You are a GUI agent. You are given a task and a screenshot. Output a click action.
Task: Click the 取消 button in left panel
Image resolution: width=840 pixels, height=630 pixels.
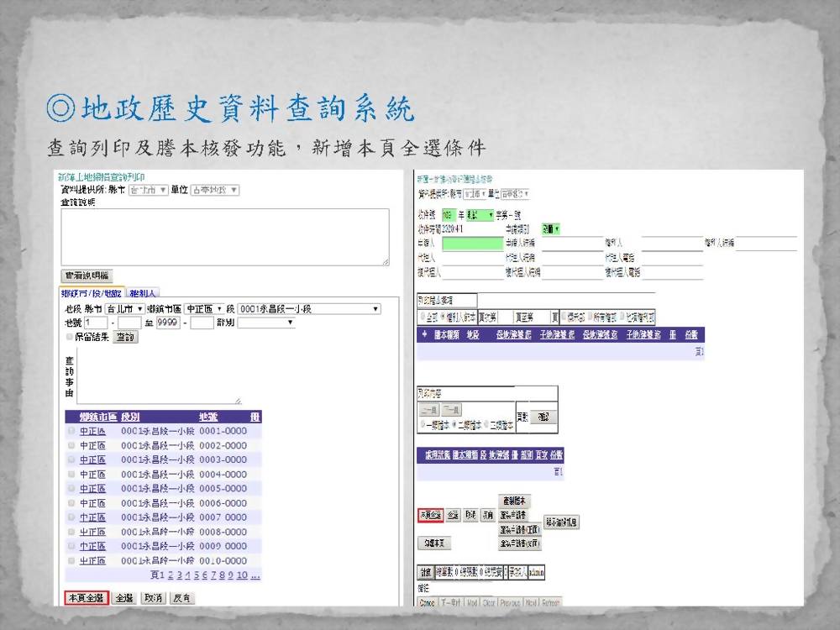152,598
